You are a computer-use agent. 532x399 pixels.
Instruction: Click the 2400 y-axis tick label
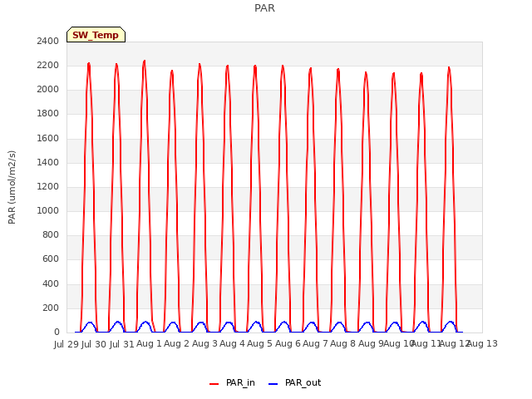(x=48, y=41)
